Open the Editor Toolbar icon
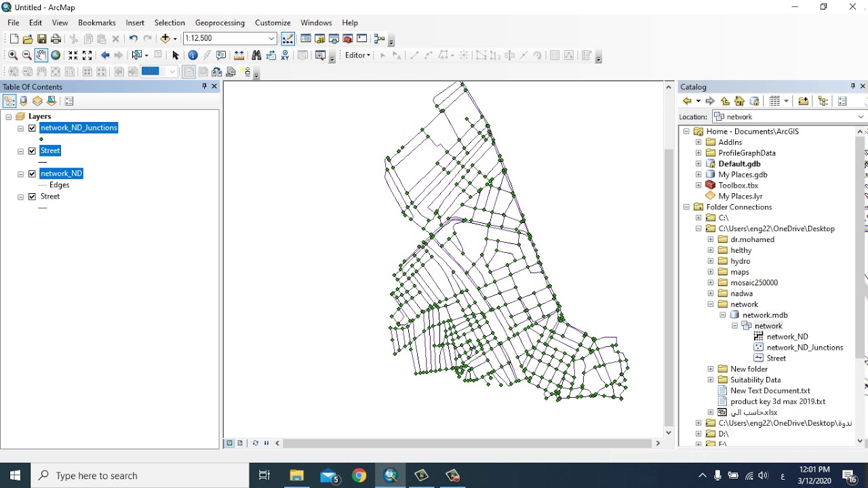The image size is (868, 488). tap(288, 39)
